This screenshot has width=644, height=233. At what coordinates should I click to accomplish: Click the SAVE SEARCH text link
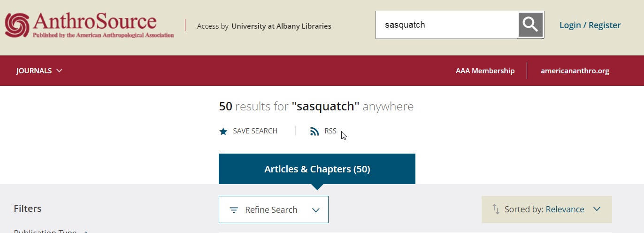point(255,131)
